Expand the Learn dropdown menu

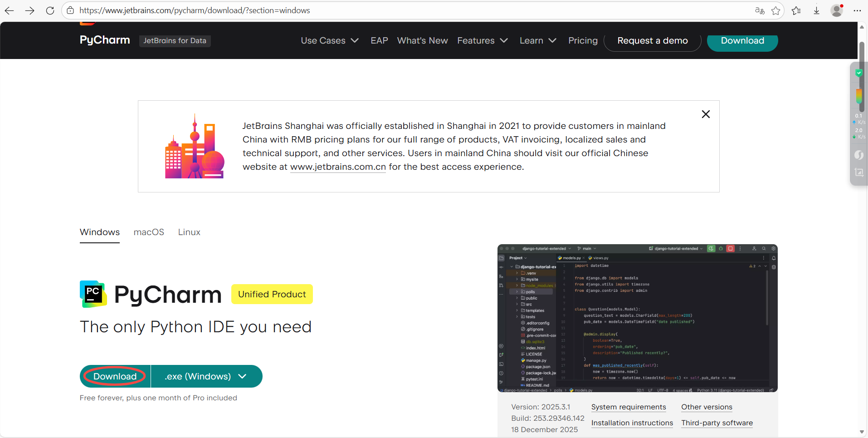coord(537,40)
